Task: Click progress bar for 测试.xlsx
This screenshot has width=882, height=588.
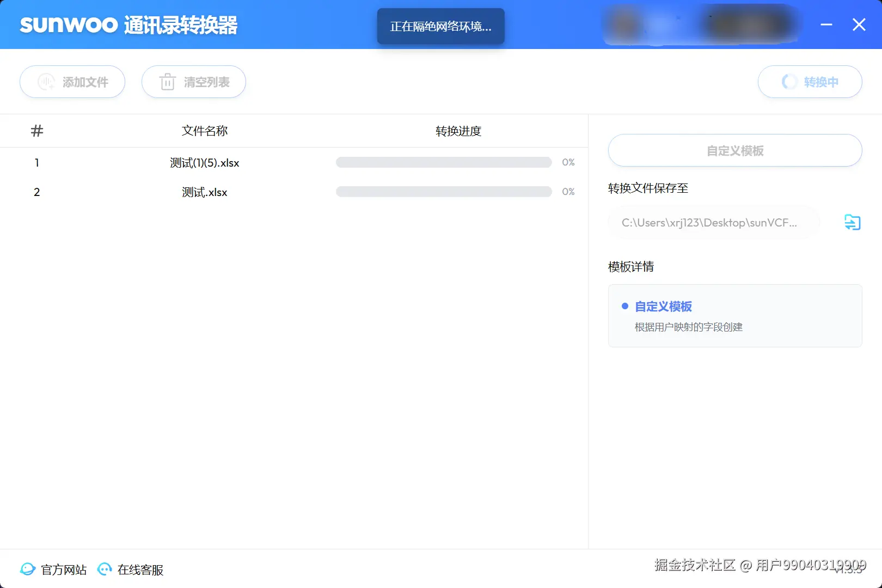Action: tap(444, 192)
